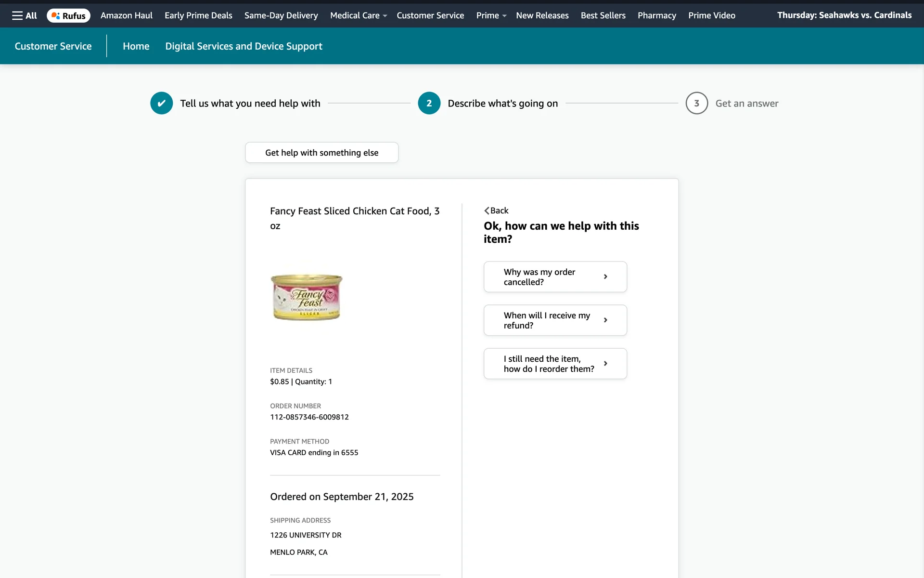Click Get help with something else

(x=321, y=153)
